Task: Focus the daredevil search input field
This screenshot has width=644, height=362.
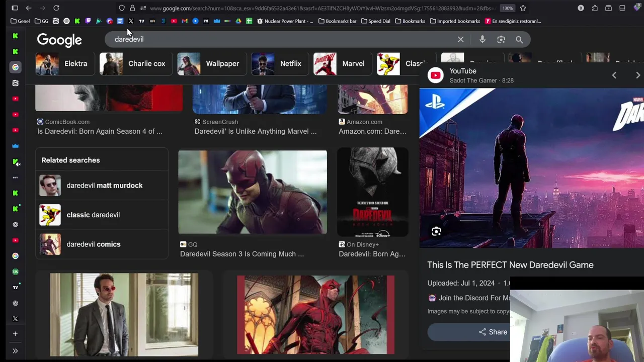Action: (282, 39)
